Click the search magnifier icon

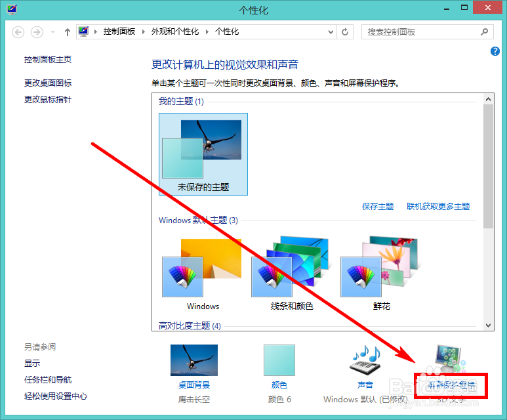(484, 31)
